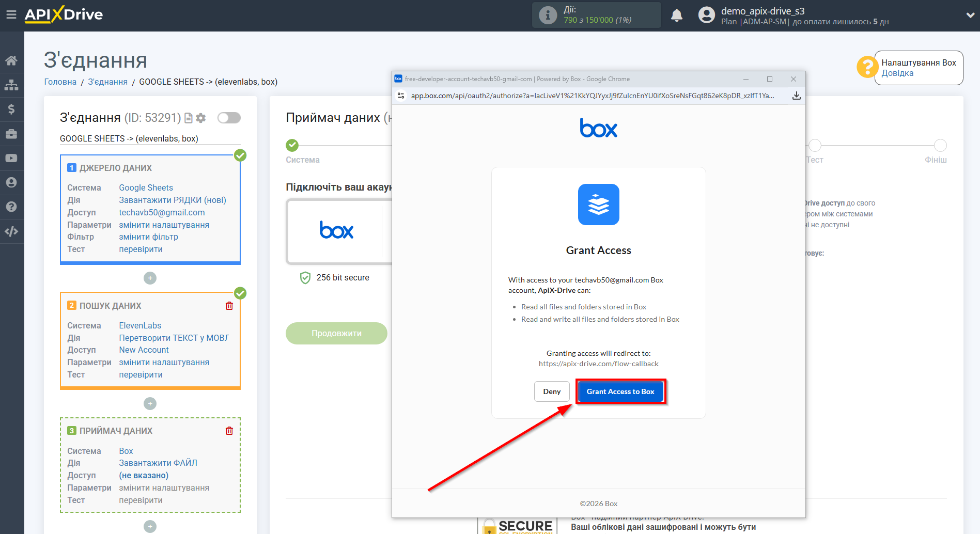Select the connections hierarchy icon in sidebar
Image resolution: width=980 pixels, height=534 pixels.
pyautogui.click(x=11, y=84)
